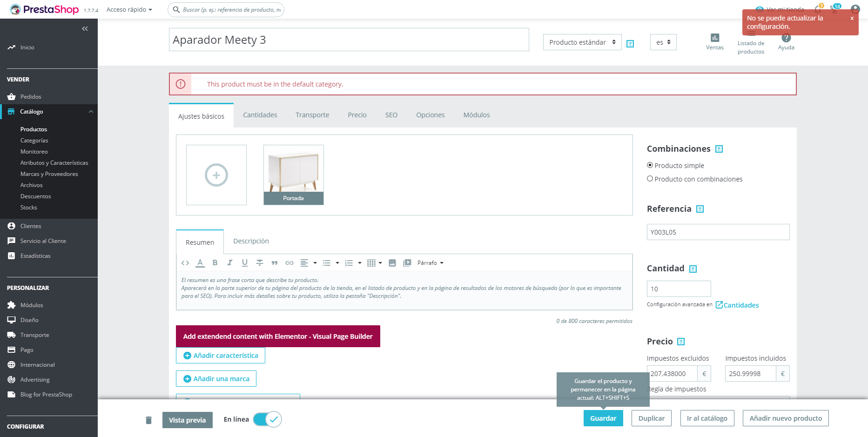Open the Párrafo paragraph style dropdown

429,262
